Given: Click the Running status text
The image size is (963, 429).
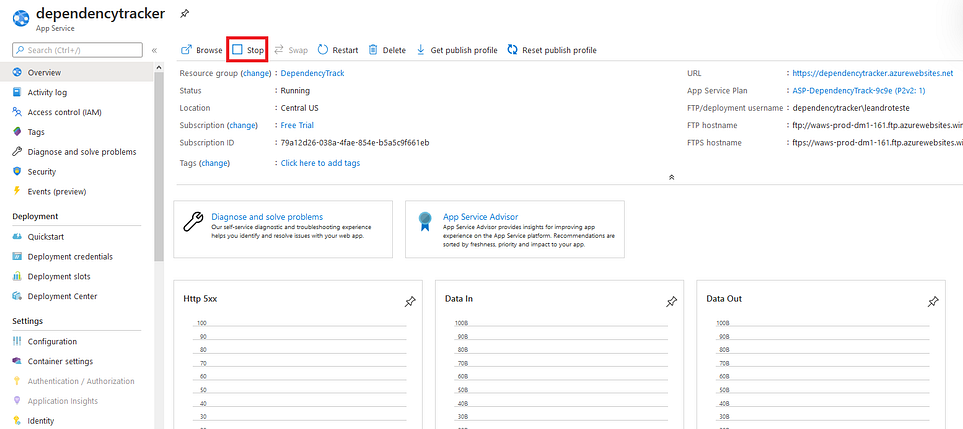Looking at the screenshot, I should (295, 91).
